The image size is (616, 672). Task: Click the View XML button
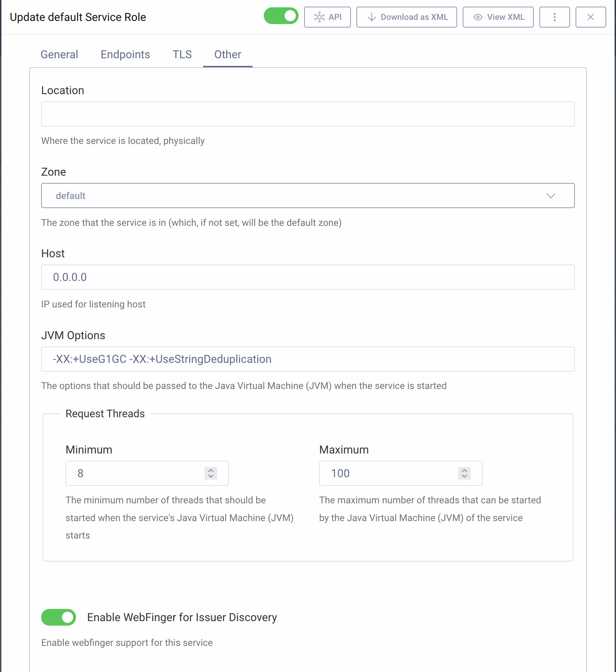click(498, 17)
